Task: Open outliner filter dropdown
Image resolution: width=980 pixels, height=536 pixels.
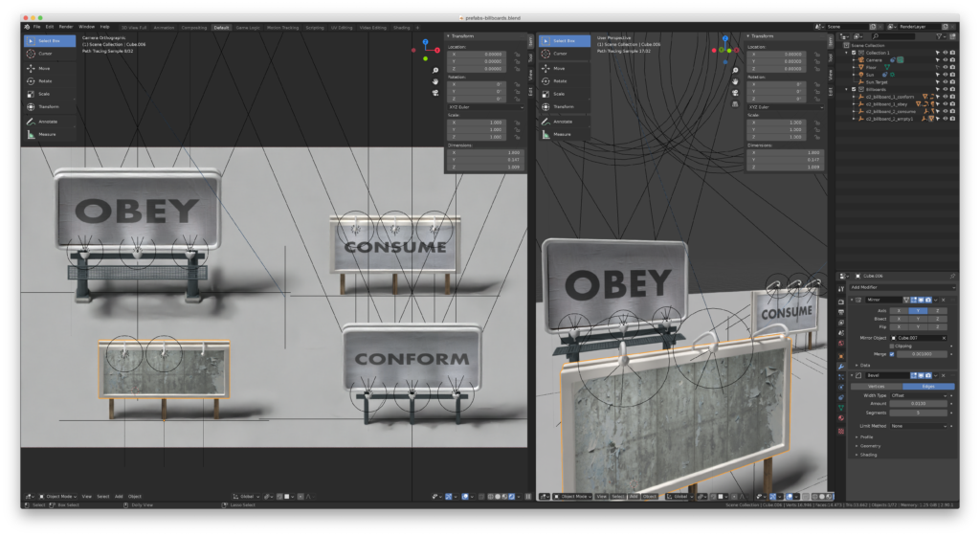Action: tap(940, 36)
